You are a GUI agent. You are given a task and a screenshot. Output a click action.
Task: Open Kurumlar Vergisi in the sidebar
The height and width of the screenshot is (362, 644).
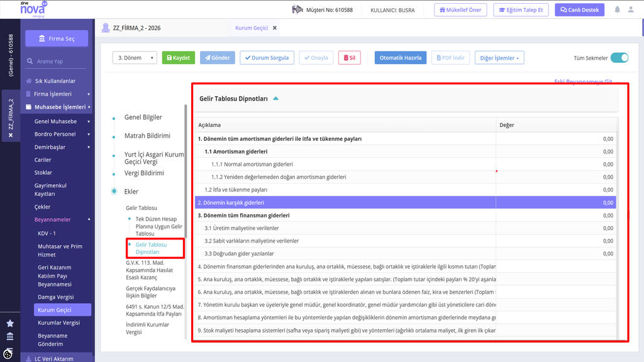[58, 322]
